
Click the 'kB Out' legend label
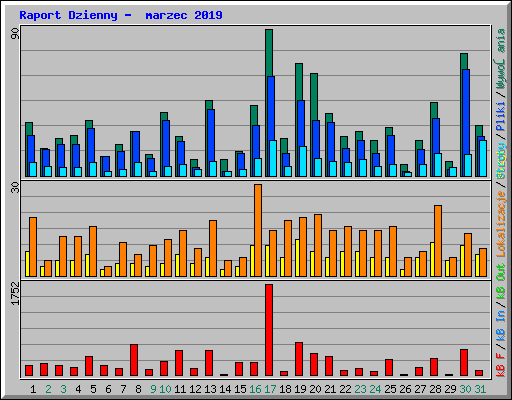(x=501, y=282)
